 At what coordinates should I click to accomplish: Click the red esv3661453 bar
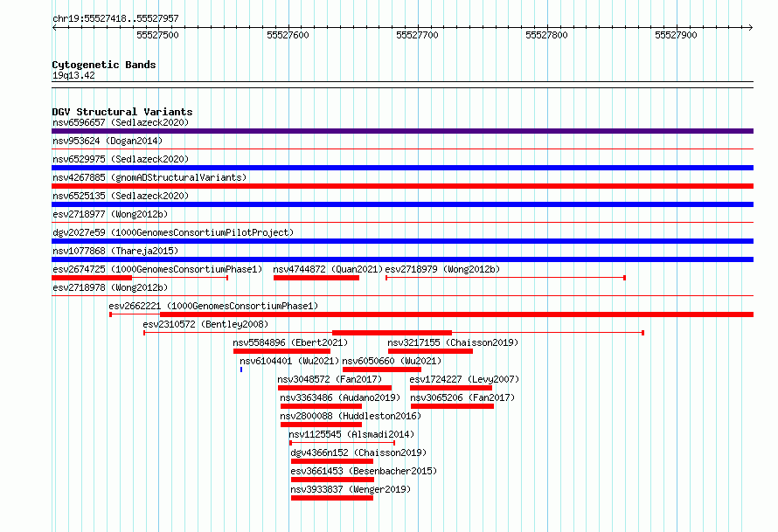coord(332,480)
